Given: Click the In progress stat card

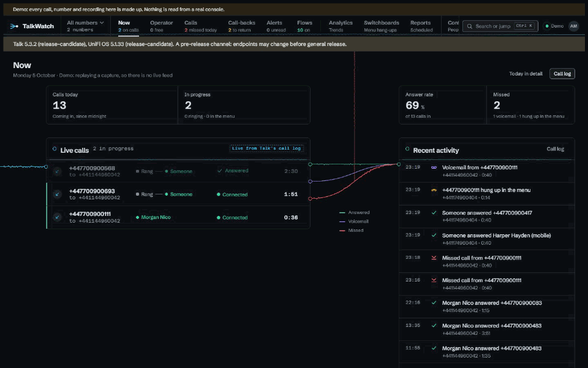Looking at the screenshot, I should point(244,105).
